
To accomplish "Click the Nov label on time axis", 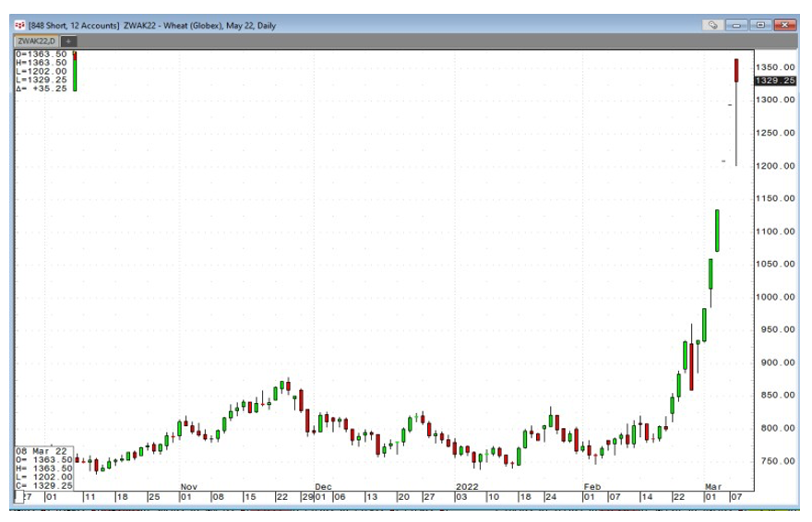I will point(188,486).
